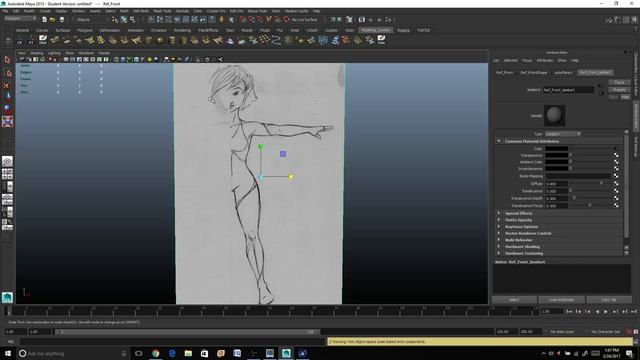Click play forwards in playback controls
This screenshot has width=640, height=360.
click(x=606, y=311)
